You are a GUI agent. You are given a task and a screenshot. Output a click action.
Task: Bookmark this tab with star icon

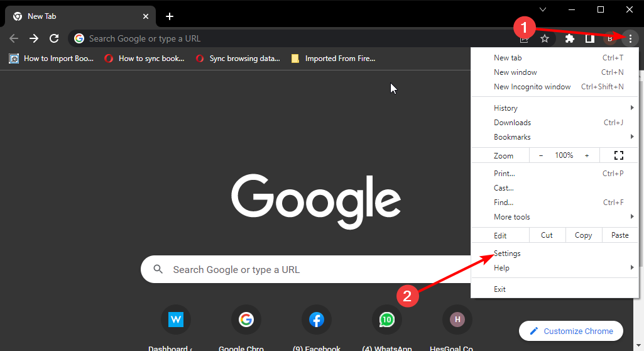[x=545, y=38]
